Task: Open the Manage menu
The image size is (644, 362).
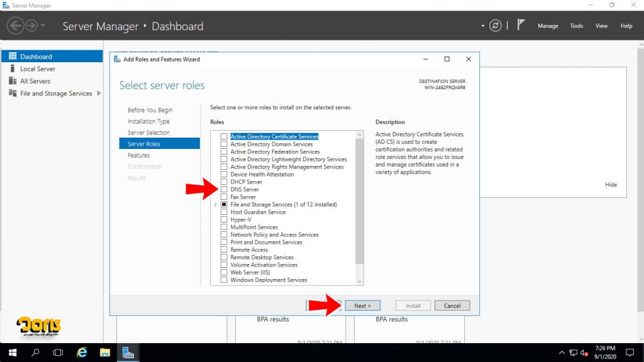Action: (x=548, y=26)
